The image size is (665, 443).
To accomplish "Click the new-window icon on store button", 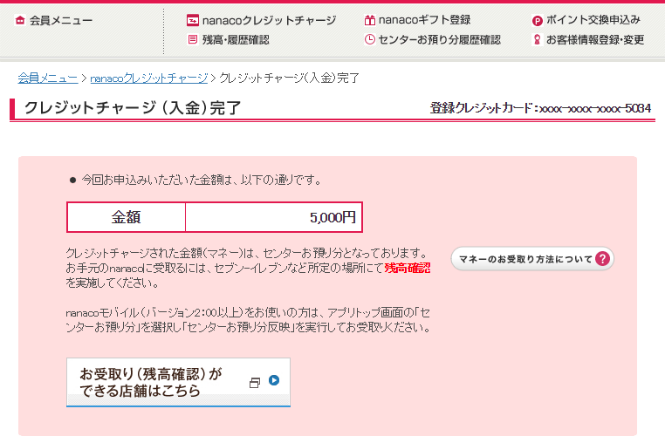I will pyautogui.click(x=254, y=382).
